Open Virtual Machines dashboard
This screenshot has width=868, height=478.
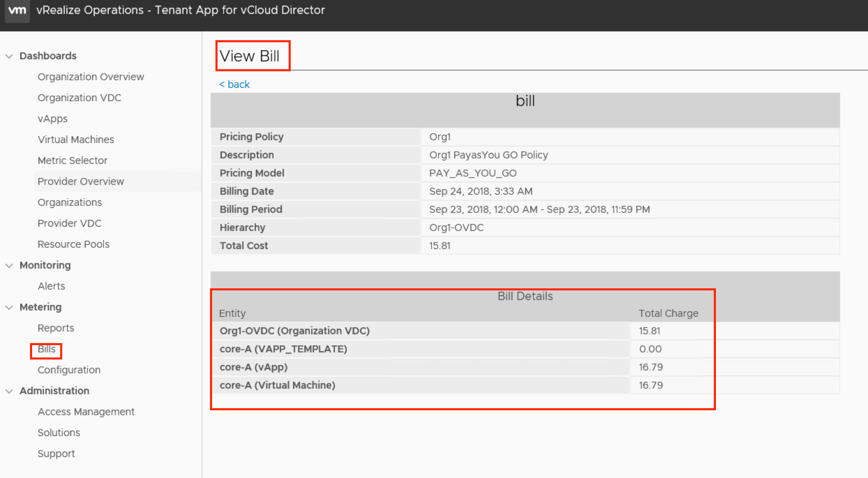76,140
